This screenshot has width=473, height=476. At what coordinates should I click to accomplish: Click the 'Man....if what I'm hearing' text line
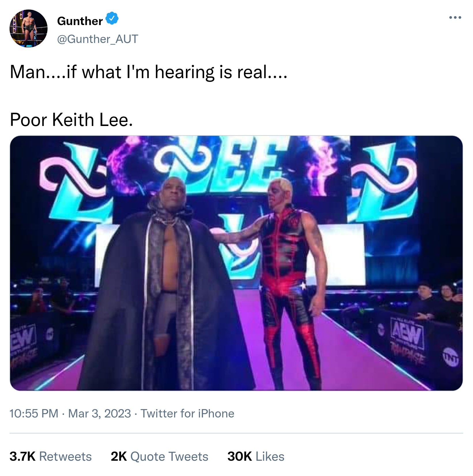click(x=148, y=72)
